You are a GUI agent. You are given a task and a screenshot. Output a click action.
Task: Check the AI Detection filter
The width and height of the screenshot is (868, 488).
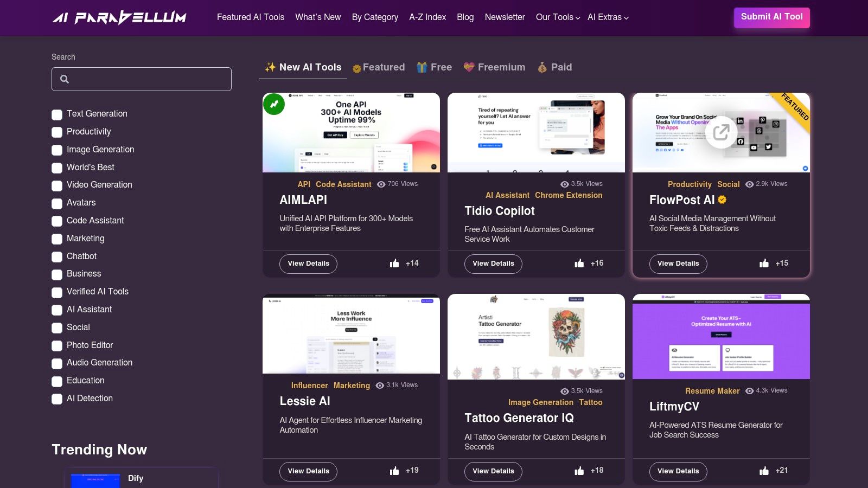click(x=57, y=399)
